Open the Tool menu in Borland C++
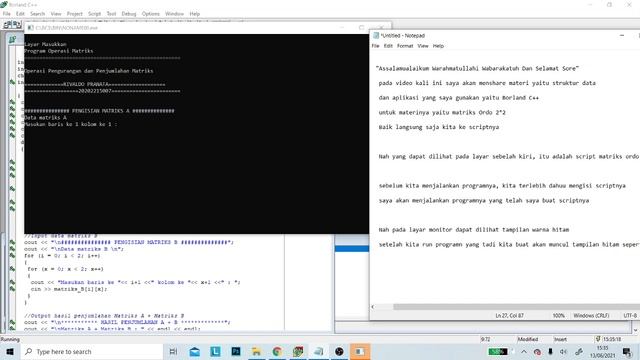This screenshot has width=640, height=360. (111, 14)
